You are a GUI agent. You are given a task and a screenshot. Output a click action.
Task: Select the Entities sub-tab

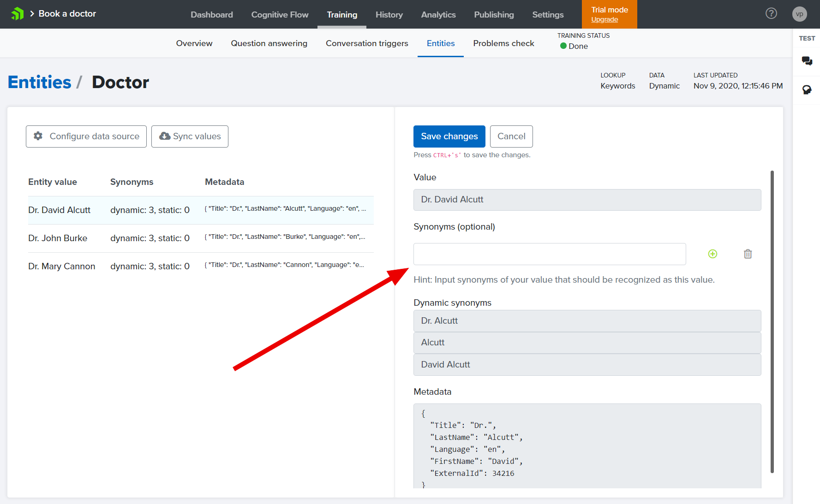point(441,43)
